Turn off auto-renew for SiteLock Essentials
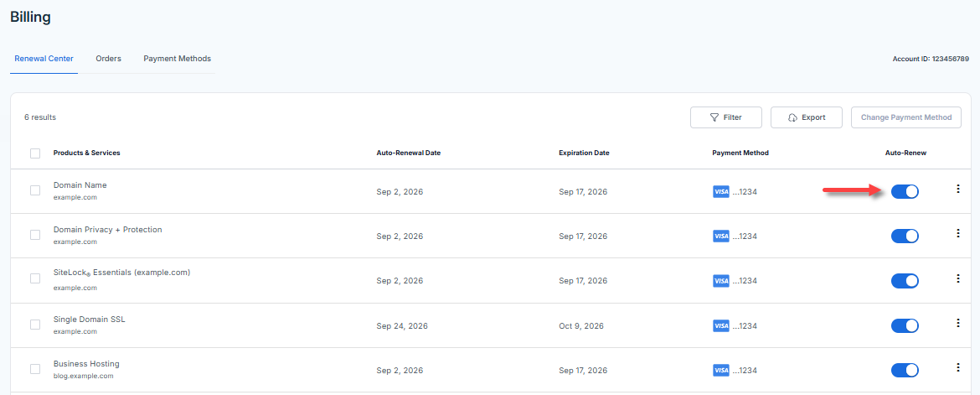Screen dimensions: 980x395 [905, 281]
